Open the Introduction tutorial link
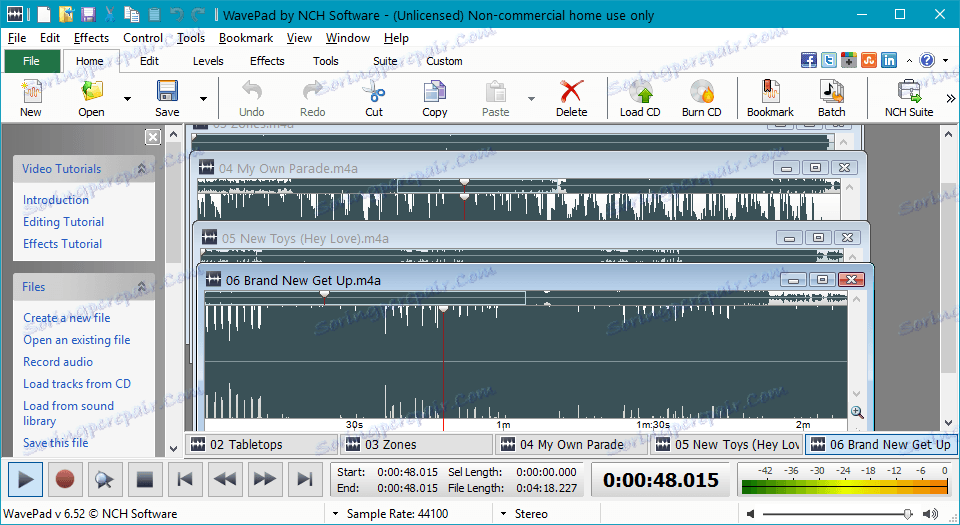The height and width of the screenshot is (525, 960). 56,200
